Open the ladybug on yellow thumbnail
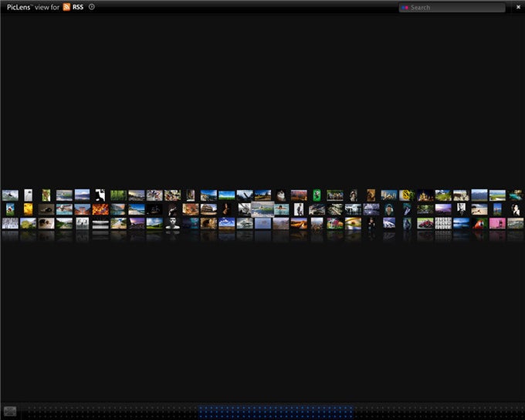The image size is (525, 420). (x=353, y=223)
